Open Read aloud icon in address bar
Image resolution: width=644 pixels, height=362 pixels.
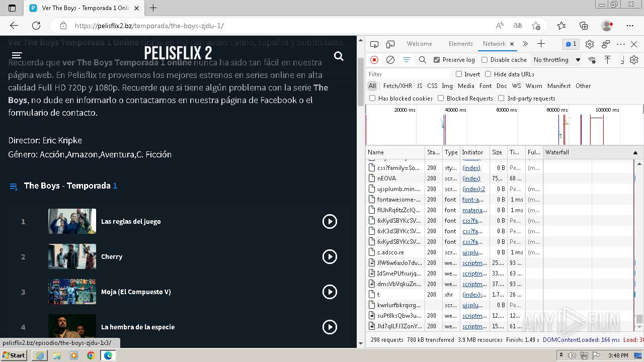500,26
